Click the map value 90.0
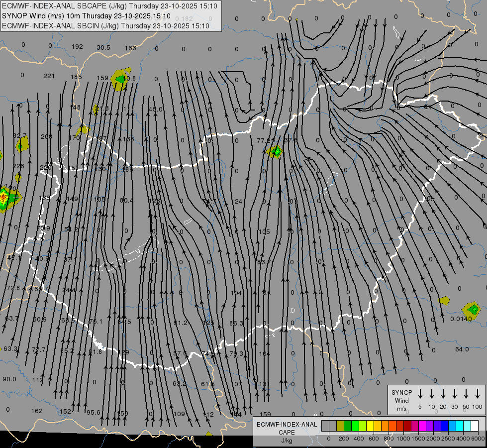Screen dimensions: 487x448 [x=9, y=379]
